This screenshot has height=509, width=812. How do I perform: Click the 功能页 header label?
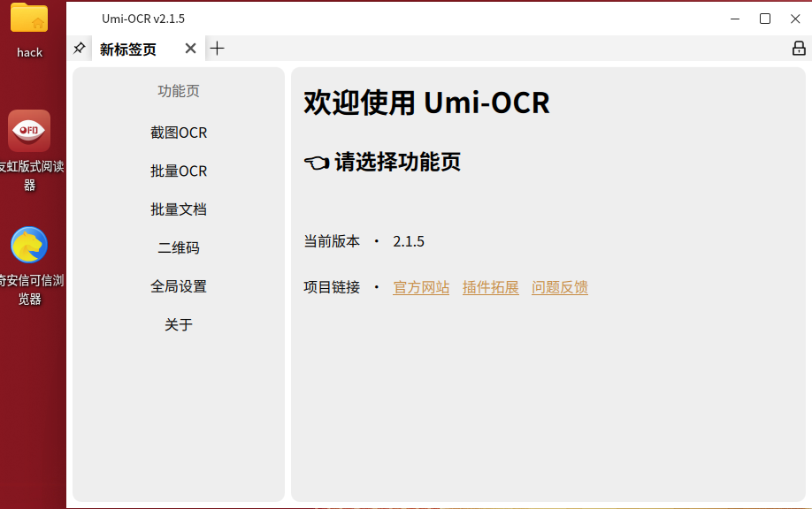(x=179, y=91)
